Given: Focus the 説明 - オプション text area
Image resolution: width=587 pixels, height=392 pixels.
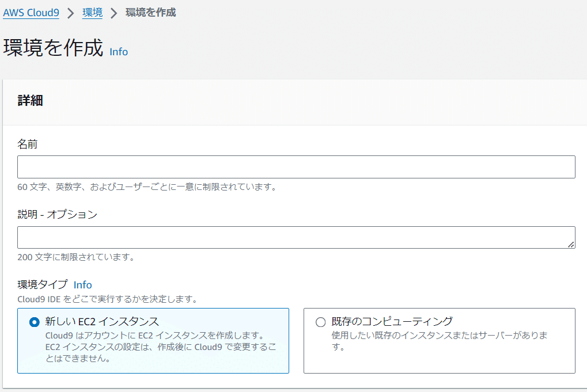Looking at the screenshot, I should point(296,237).
